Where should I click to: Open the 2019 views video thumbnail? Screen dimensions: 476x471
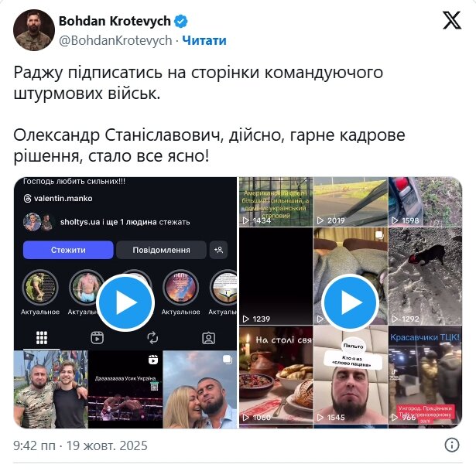(x=351, y=201)
